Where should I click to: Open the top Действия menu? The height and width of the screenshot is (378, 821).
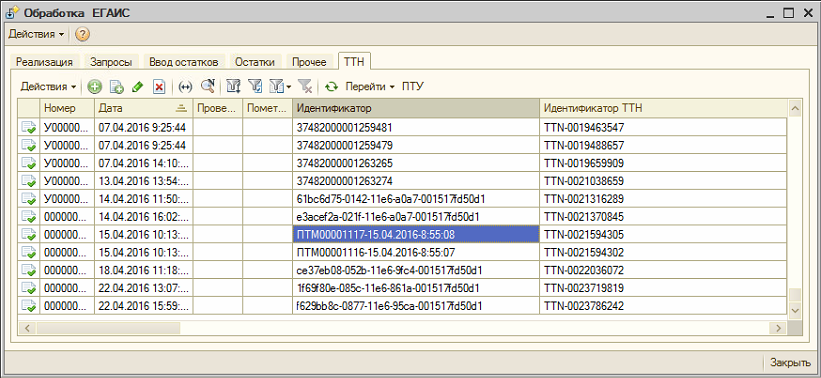(x=36, y=35)
